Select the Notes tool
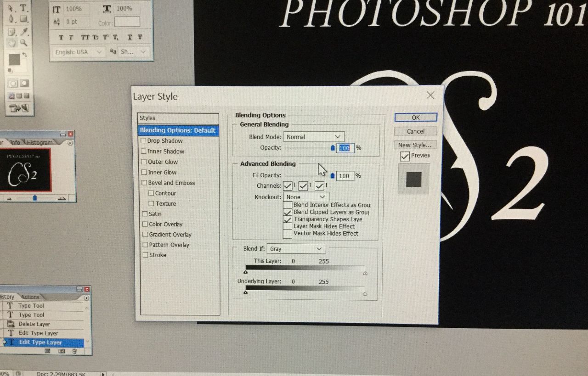588x376 pixels. pos(12,32)
